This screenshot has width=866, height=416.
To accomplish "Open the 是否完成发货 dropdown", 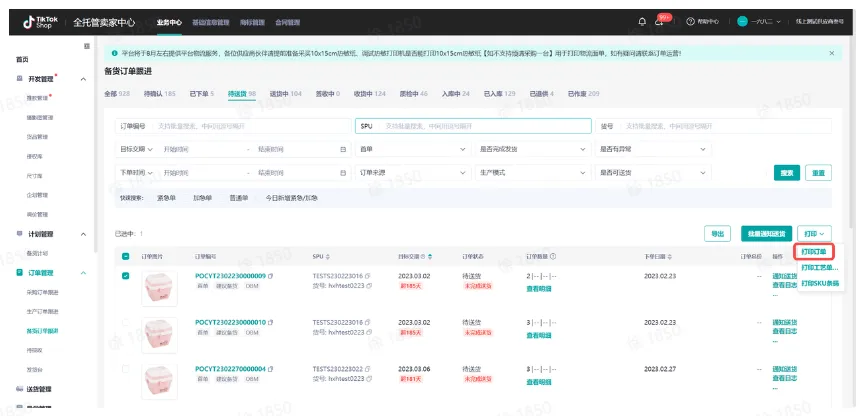I will tap(533, 149).
